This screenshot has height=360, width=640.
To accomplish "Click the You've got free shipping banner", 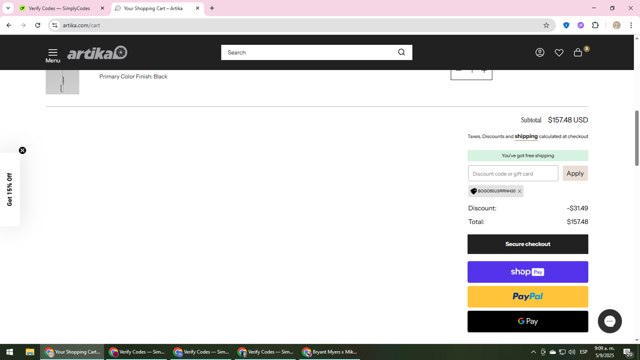I will 528,156.
